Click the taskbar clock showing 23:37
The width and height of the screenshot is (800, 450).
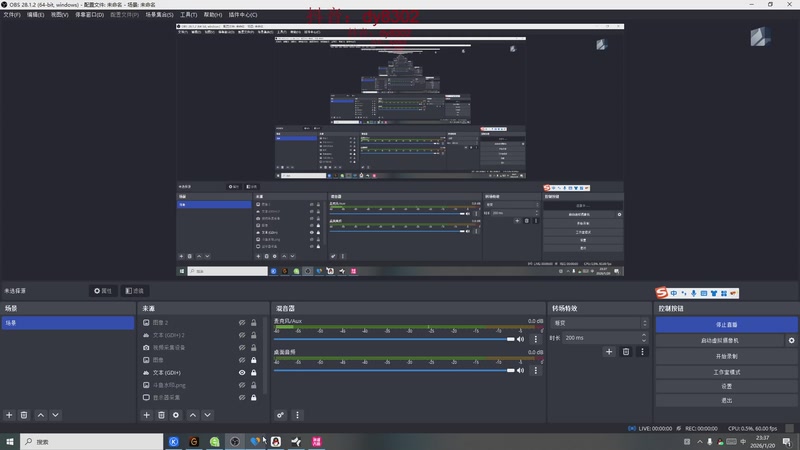[762, 441]
